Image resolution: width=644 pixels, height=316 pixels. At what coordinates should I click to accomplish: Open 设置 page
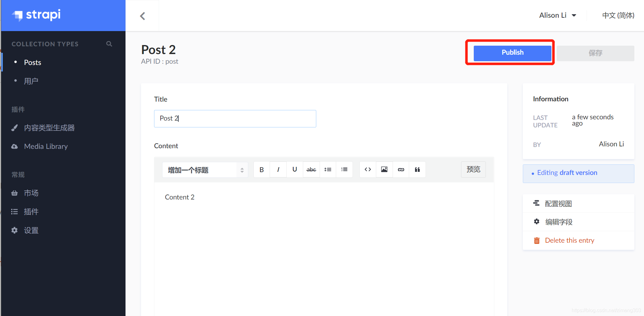[31, 230]
